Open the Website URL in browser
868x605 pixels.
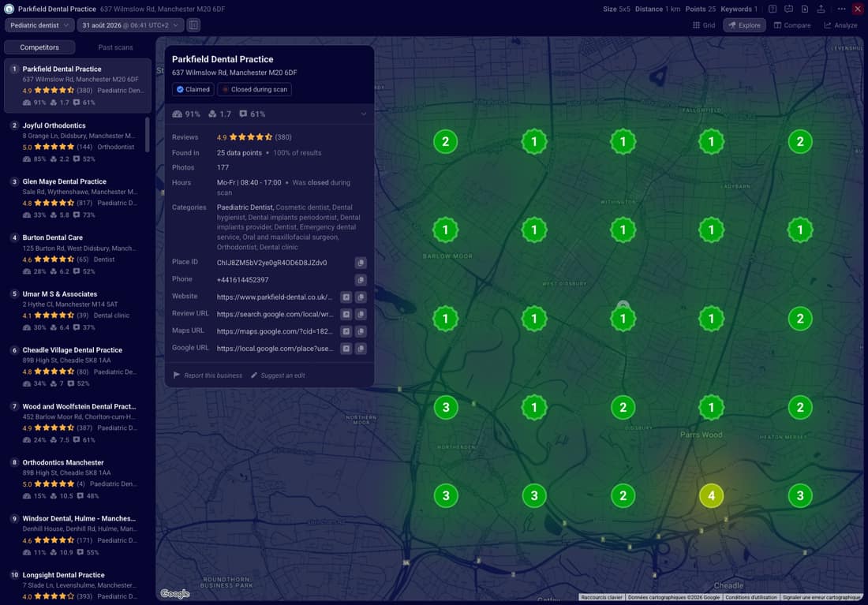[346, 297]
